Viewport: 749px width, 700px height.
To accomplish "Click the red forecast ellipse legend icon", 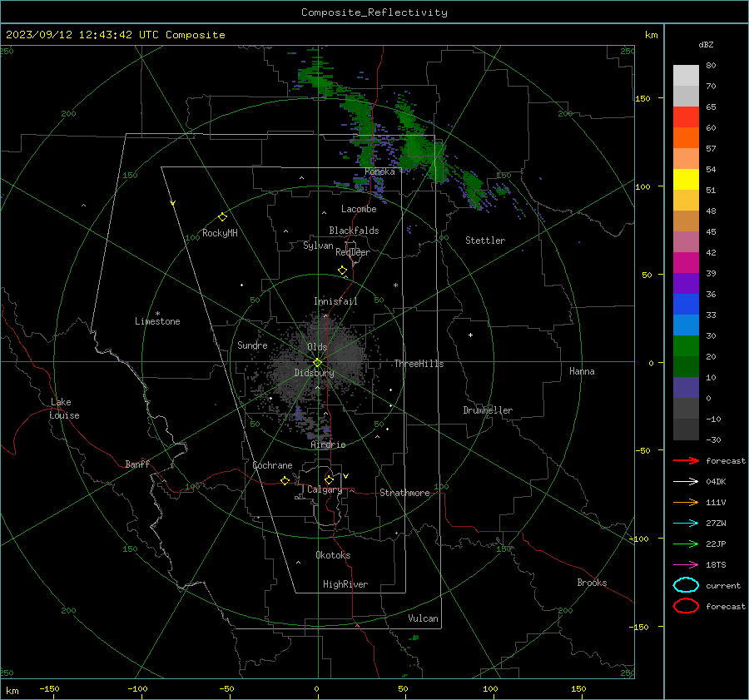I will (686, 606).
